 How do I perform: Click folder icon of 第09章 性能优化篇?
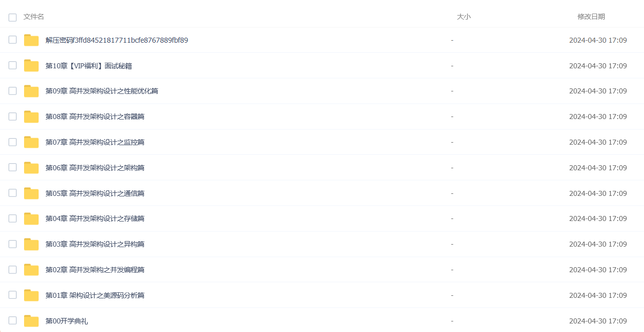(x=31, y=91)
